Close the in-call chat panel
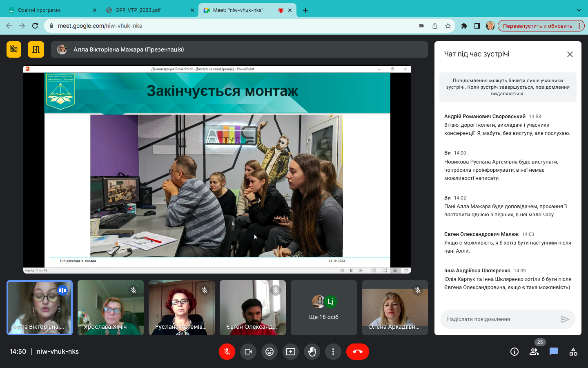Screen dimensions: 588x368 click(570, 54)
